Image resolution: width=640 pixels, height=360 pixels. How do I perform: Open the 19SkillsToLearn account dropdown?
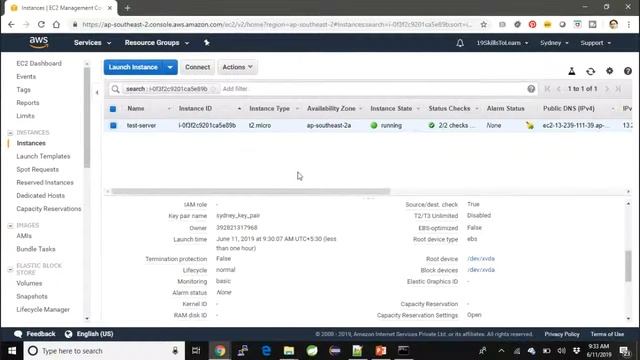[502, 43]
